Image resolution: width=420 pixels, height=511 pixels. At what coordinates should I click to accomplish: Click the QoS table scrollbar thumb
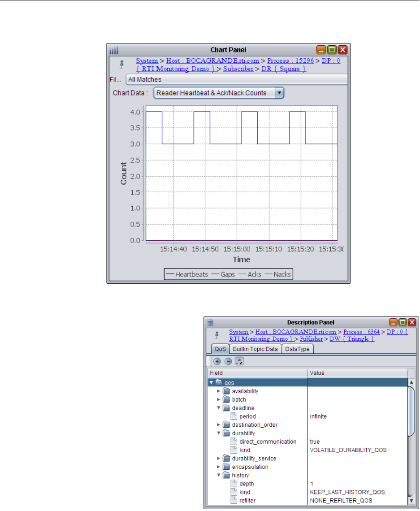[411, 411]
